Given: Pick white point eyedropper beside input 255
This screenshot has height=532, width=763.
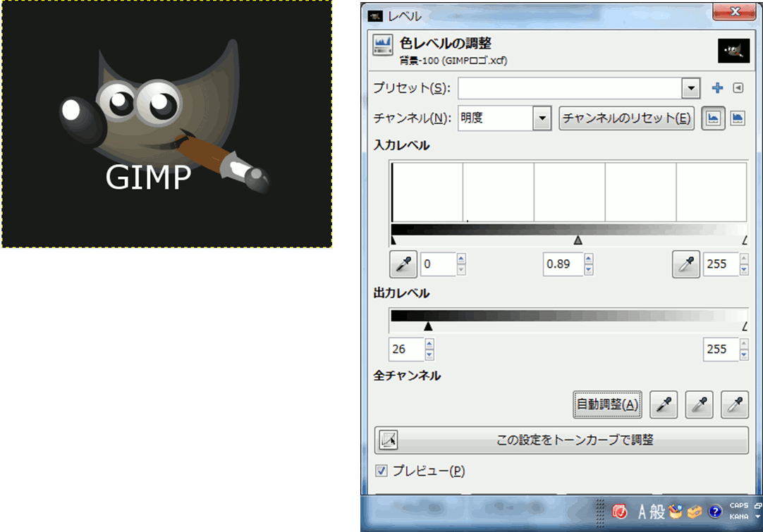Looking at the screenshot, I should pos(685,264).
